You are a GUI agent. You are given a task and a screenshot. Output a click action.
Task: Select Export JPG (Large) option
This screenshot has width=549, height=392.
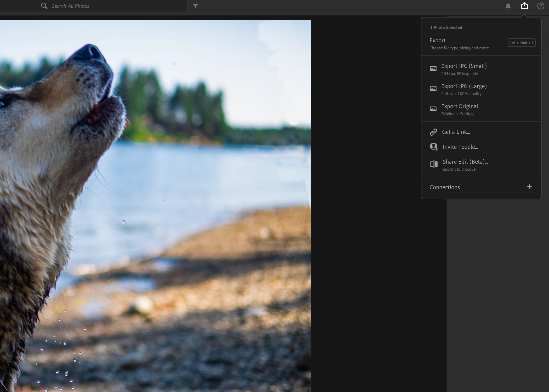click(x=464, y=87)
